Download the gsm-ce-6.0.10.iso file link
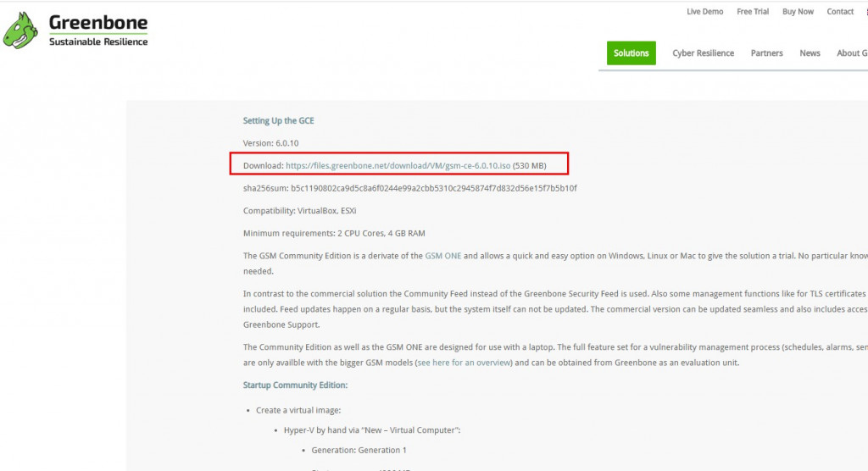Viewport: 868px width, 471px height. point(398,165)
